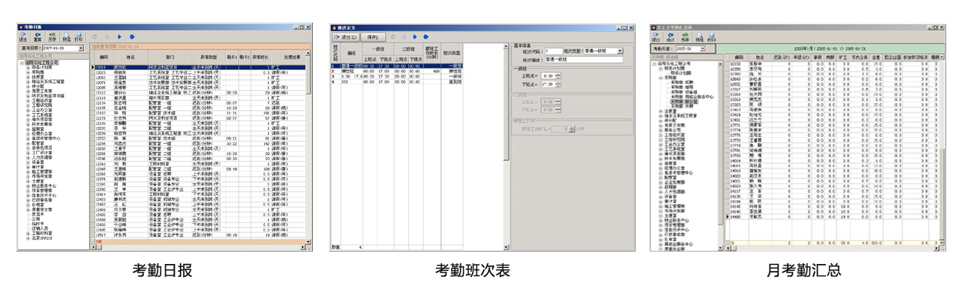Click scroll-up arrow of 班次定义 list scrollbar
Screen dimensions: 980x294
[x=506, y=46]
